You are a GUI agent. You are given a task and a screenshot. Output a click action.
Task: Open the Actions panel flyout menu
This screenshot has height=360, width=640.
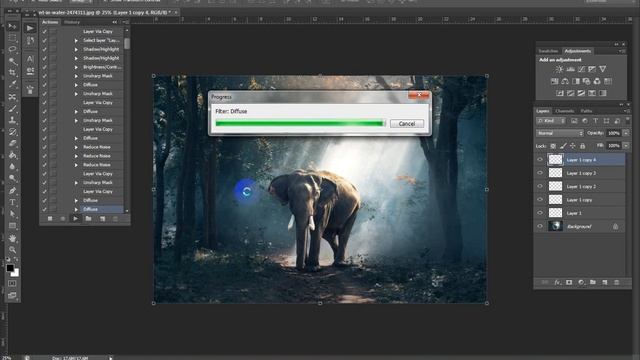[x=125, y=22]
